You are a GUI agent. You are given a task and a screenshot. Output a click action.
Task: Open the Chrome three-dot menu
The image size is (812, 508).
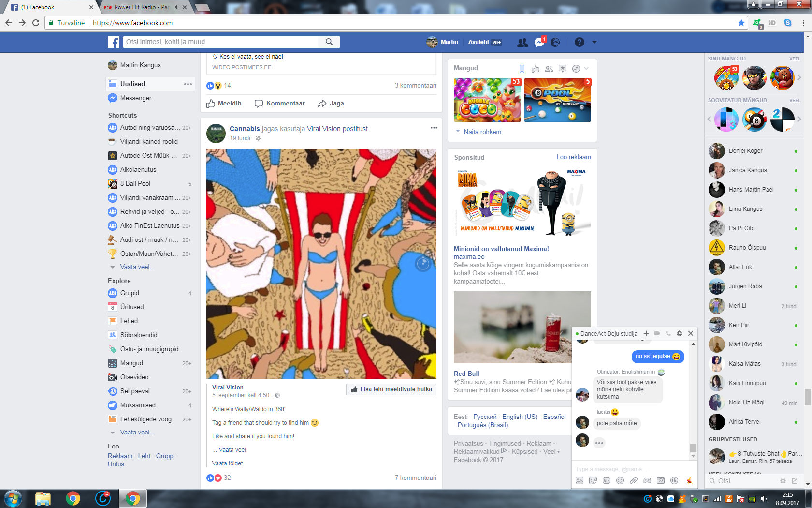803,23
